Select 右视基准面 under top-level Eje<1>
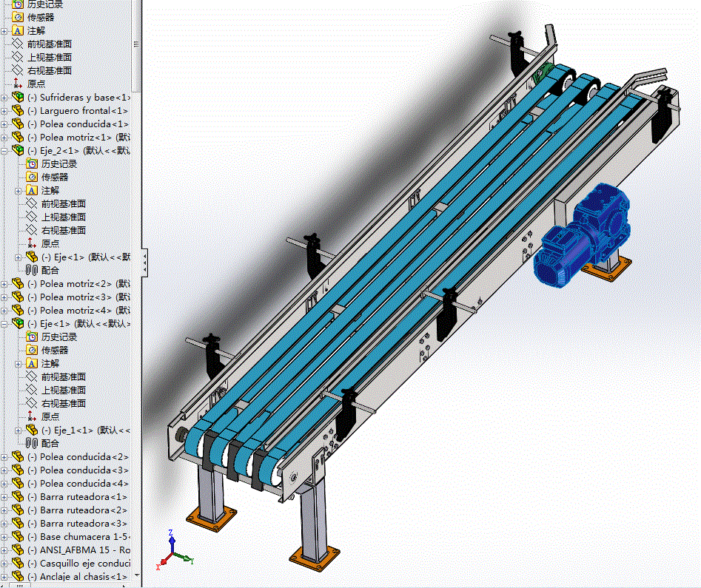 coord(64,404)
